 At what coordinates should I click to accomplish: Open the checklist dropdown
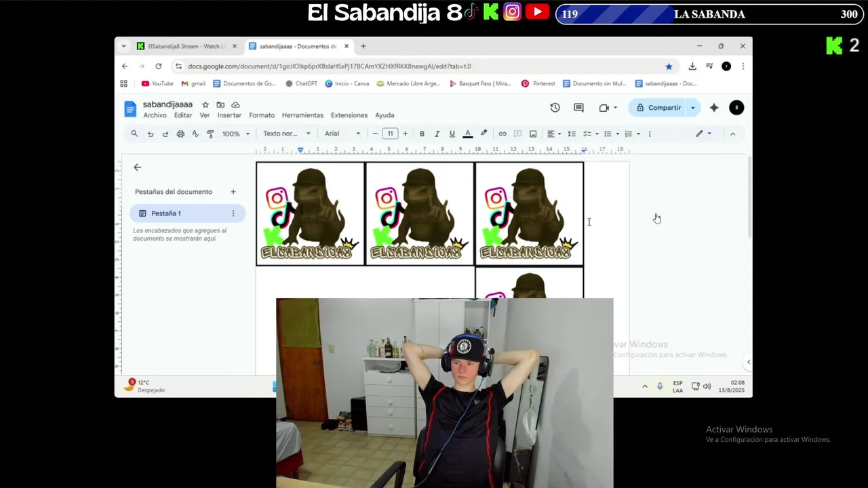(x=591, y=134)
